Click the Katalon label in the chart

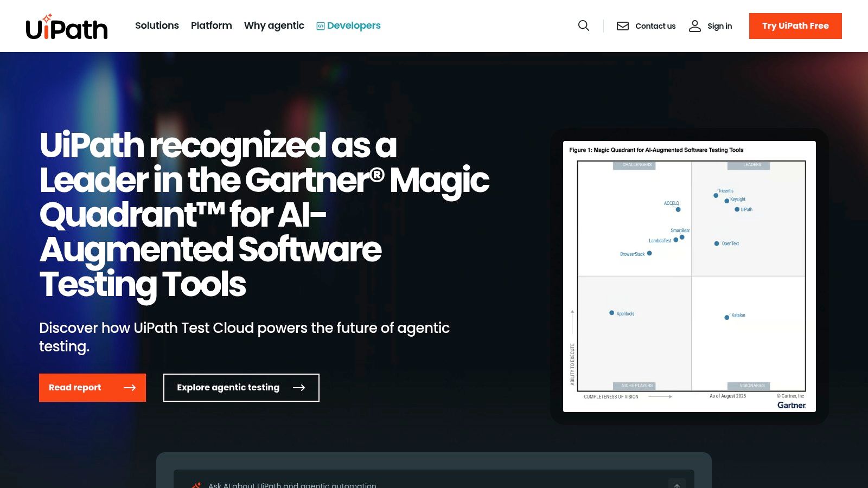tap(738, 315)
